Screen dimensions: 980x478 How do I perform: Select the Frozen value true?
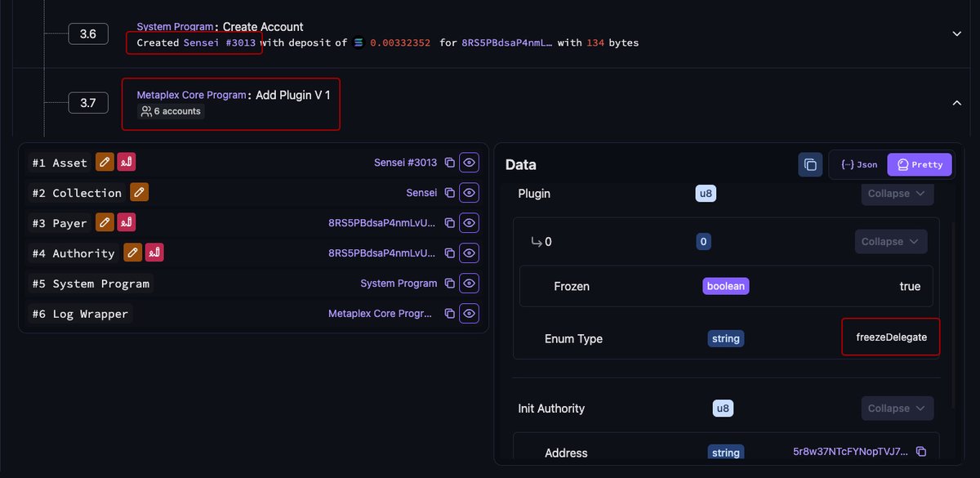click(x=910, y=287)
